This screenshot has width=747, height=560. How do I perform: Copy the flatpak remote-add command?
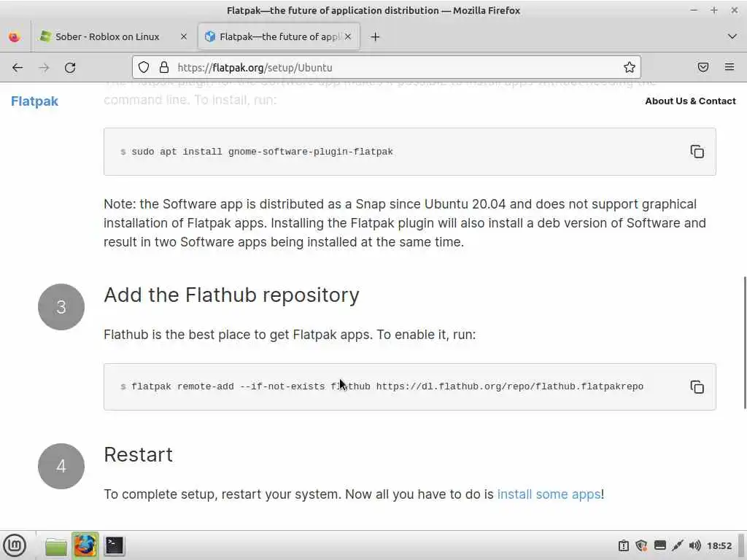click(x=697, y=387)
